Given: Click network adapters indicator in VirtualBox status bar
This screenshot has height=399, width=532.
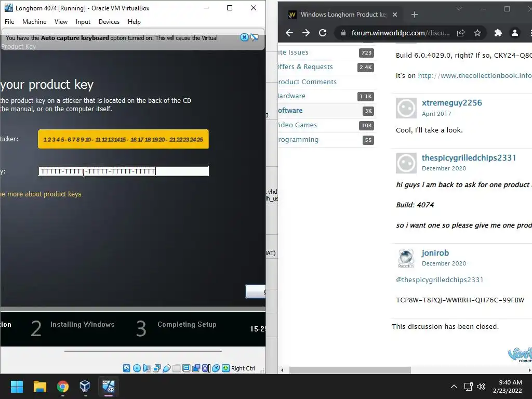Looking at the screenshot, I should [x=157, y=368].
